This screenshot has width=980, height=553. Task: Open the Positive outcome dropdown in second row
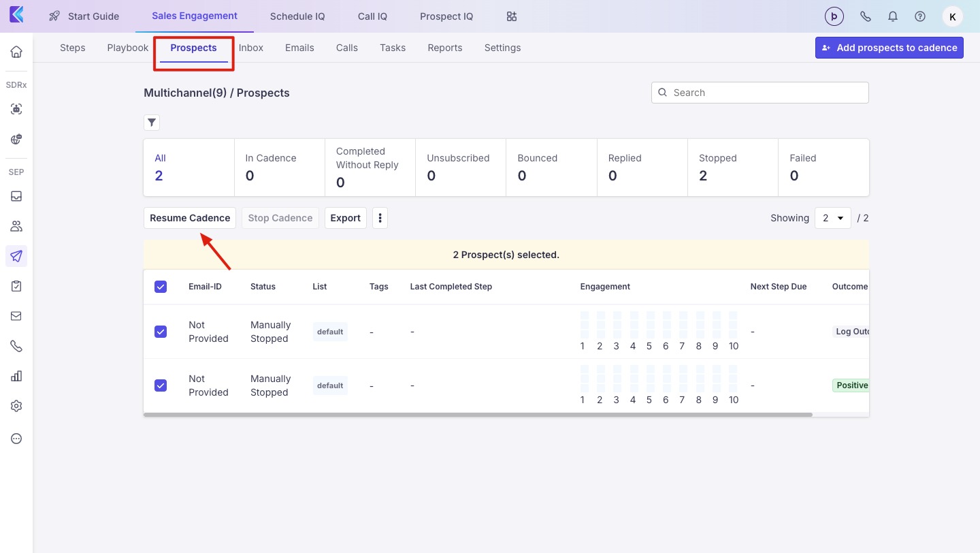click(851, 385)
